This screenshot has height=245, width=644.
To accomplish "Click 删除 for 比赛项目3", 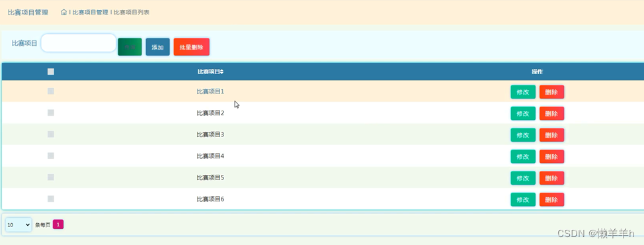I will pyautogui.click(x=551, y=135).
